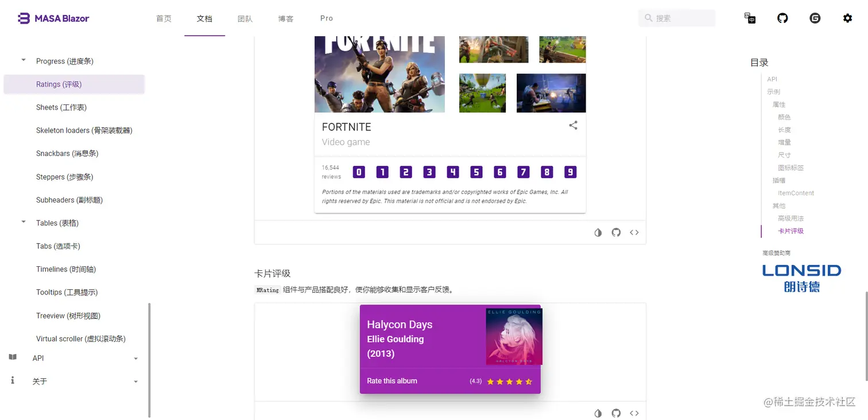Screen dimensions: 868x420
Task: Click the third star of album rating
Action: tap(510, 382)
